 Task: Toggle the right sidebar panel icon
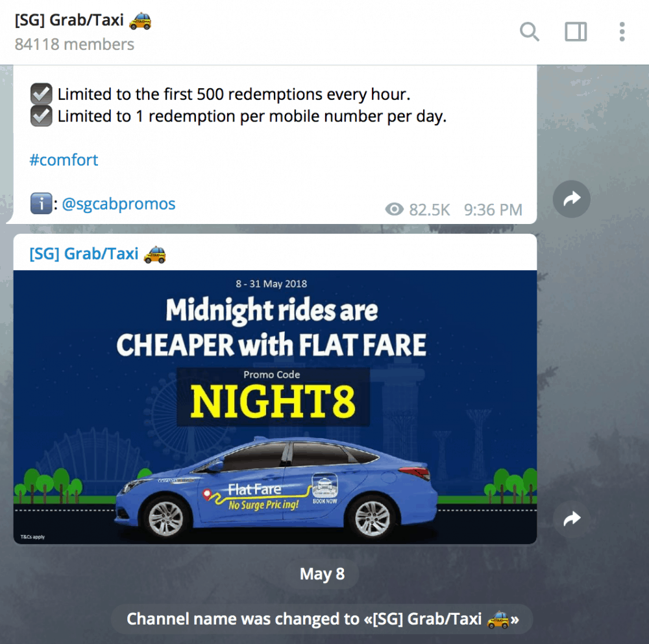[x=576, y=31]
